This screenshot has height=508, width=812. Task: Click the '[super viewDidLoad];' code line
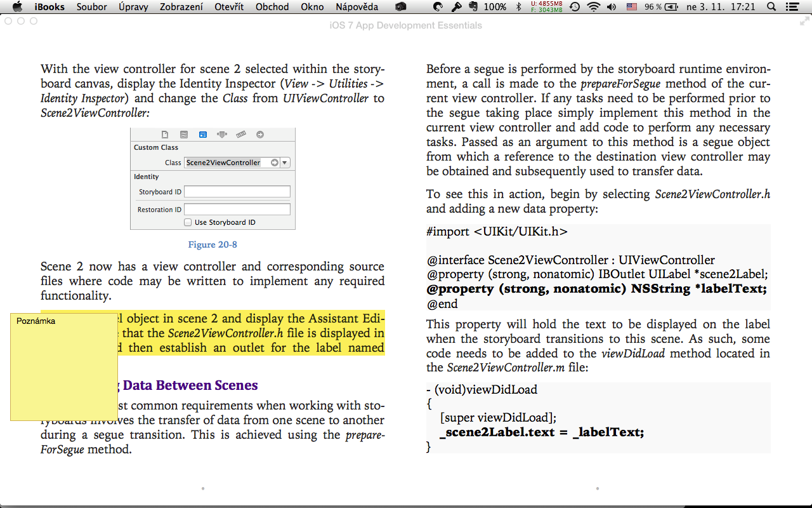click(498, 418)
